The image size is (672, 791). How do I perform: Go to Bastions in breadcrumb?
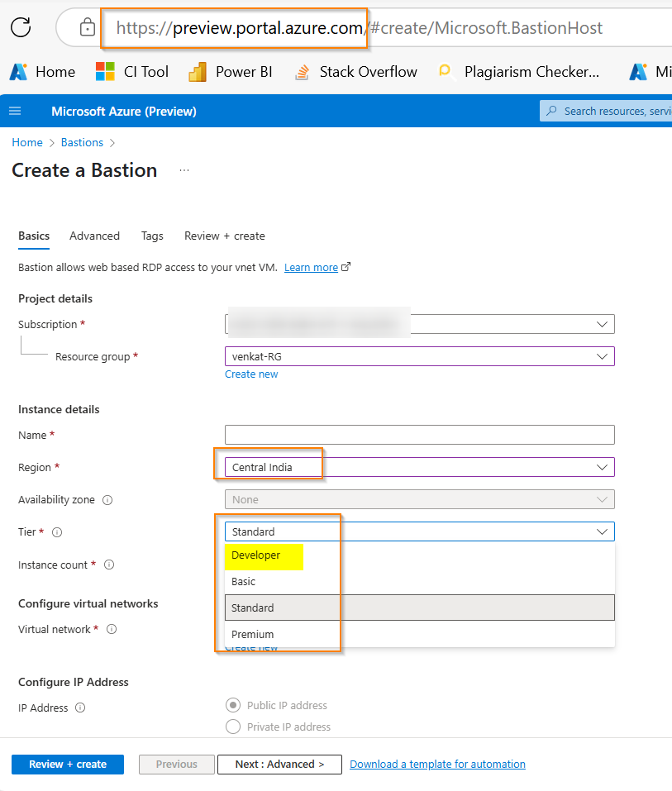82,143
